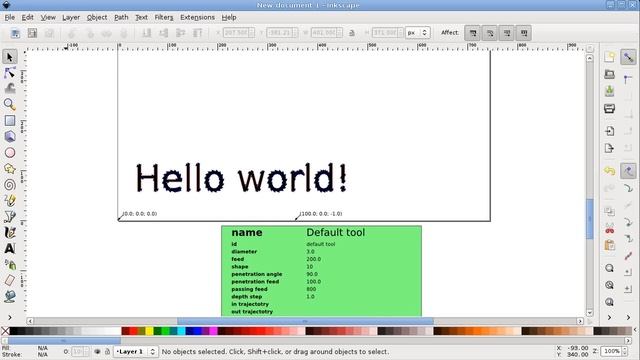Toggle the lock width and height ratio
The height and width of the screenshot is (360, 640).
pyautogui.click(x=352, y=33)
